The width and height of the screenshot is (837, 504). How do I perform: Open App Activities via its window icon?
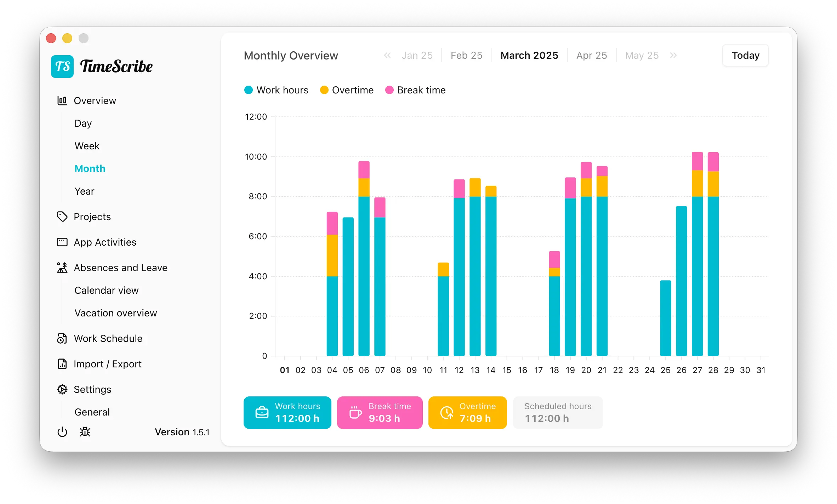click(62, 242)
